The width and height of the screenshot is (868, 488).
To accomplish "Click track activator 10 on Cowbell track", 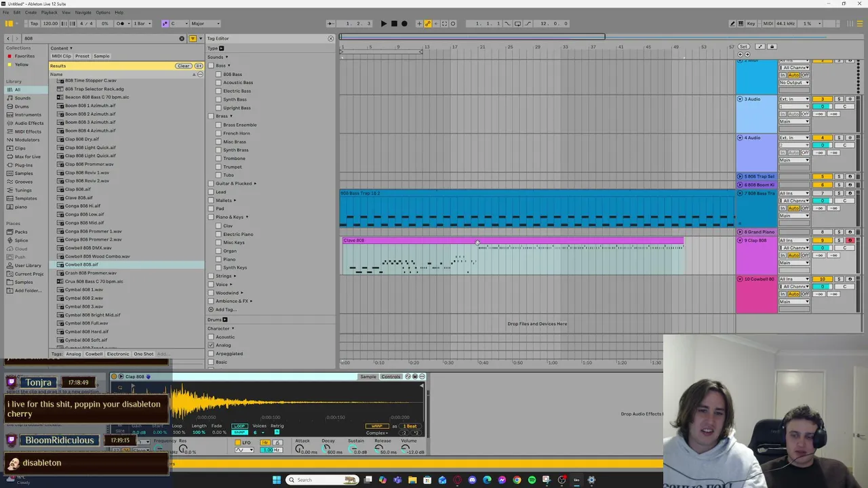I will click(823, 279).
